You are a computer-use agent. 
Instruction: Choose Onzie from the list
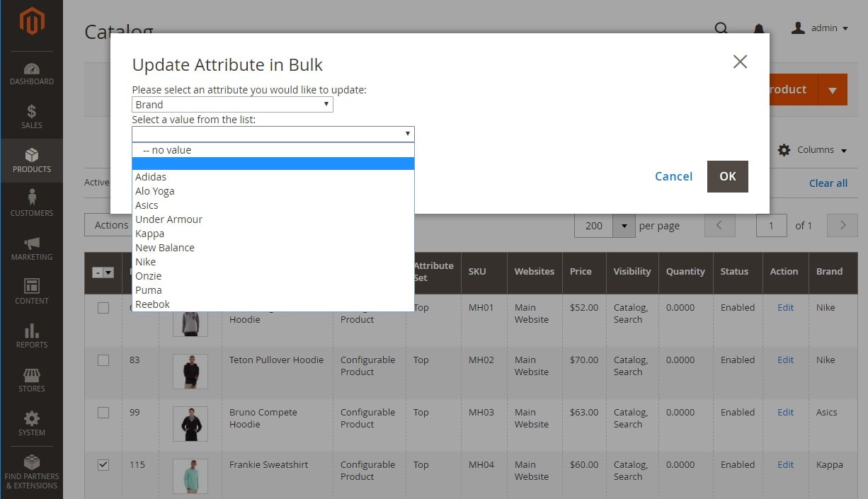(x=273, y=276)
